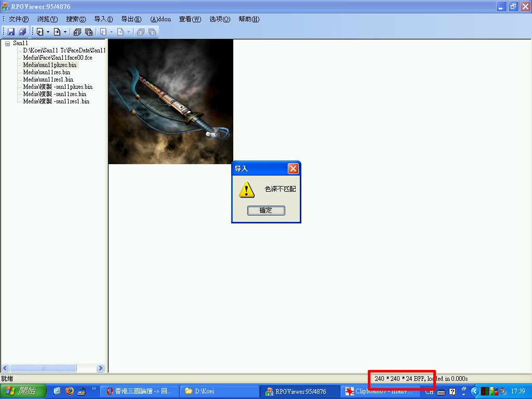Close the 导入 warning dialog
Screen dimensions: 532x399
click(x=293, y=168)
